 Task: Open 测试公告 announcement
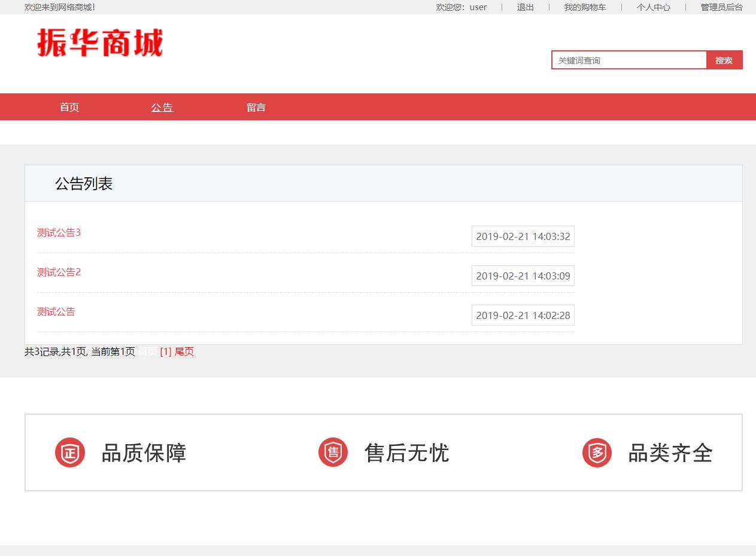pyautogui.click(x=56, y=312)
